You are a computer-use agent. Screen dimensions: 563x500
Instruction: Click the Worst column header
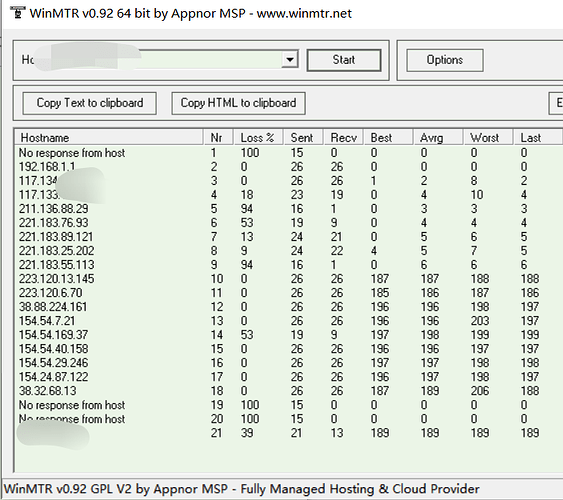coord(488,137)
